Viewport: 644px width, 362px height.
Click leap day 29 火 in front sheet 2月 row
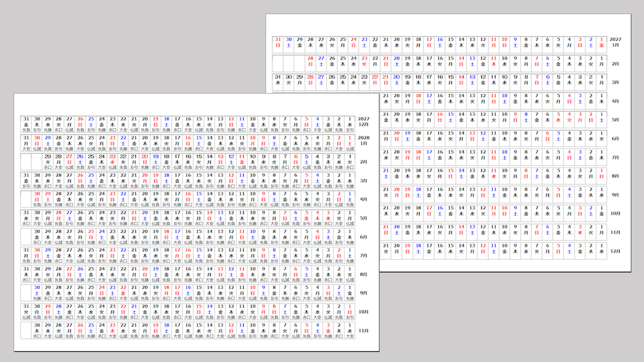point(48,162)
